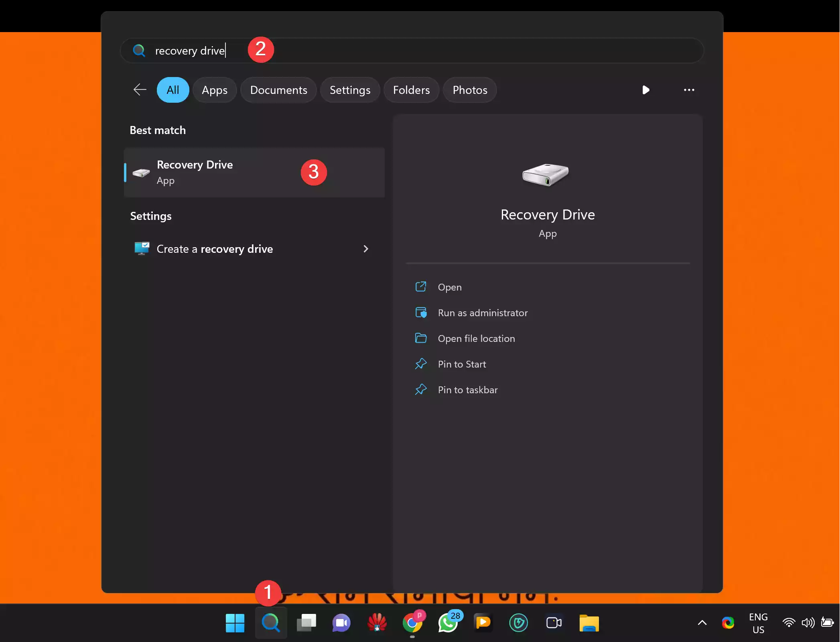Expand Create a recovery drive chevron
The height and width of the screenshot is (642, 840).
(x=365, y=249)
